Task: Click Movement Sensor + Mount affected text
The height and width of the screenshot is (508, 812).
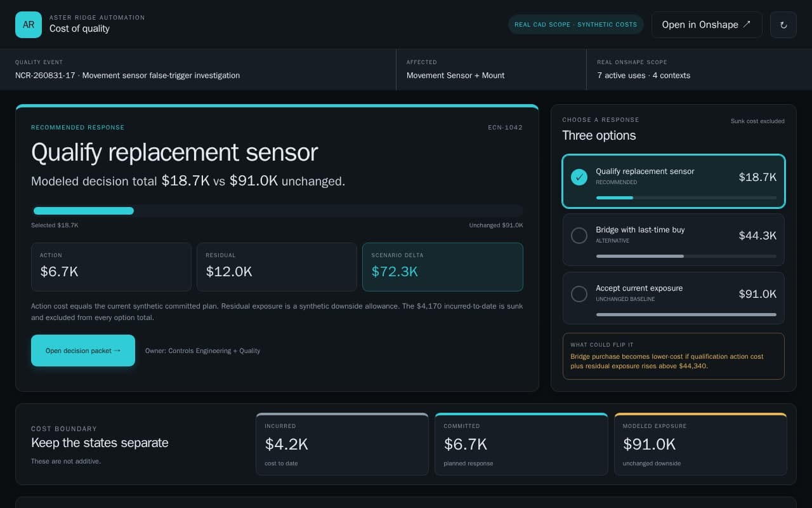Action: [x=455, y=76]
